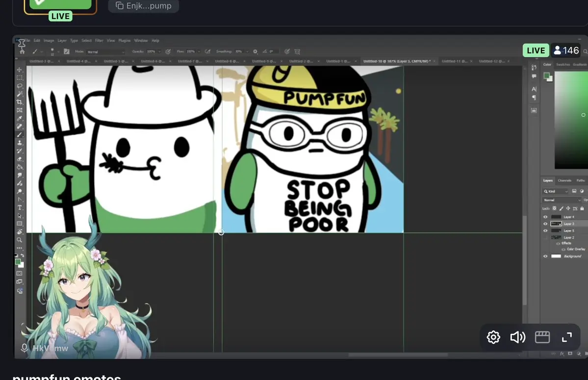The height and width of the screenshot is (380, 588).
Task: Hide Layer 4 with eye icon
Action: tap(545, 217)
